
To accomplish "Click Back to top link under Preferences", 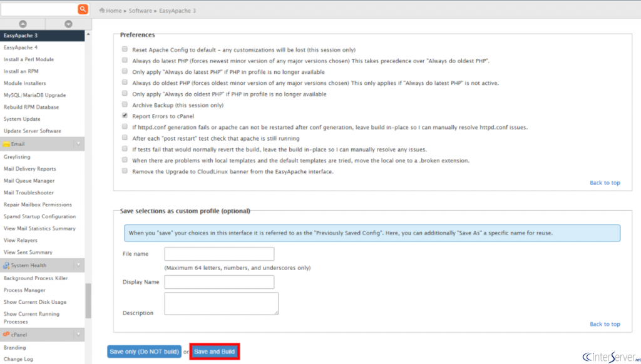I will pos(605,183).
